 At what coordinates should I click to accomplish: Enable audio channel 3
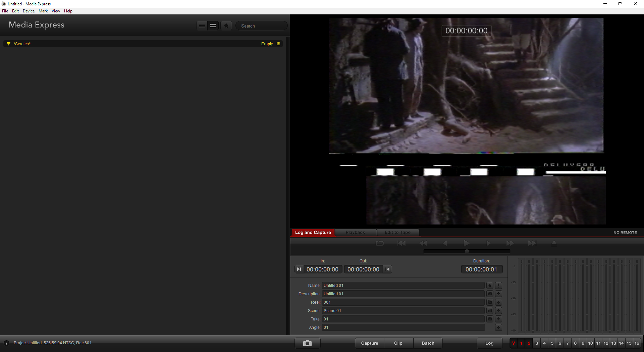coord(537,343)
